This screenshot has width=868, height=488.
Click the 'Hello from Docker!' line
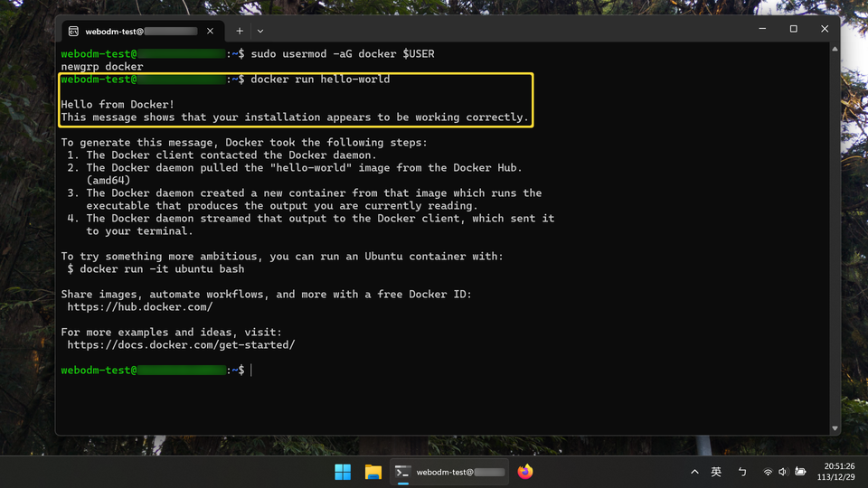(118, 105)
